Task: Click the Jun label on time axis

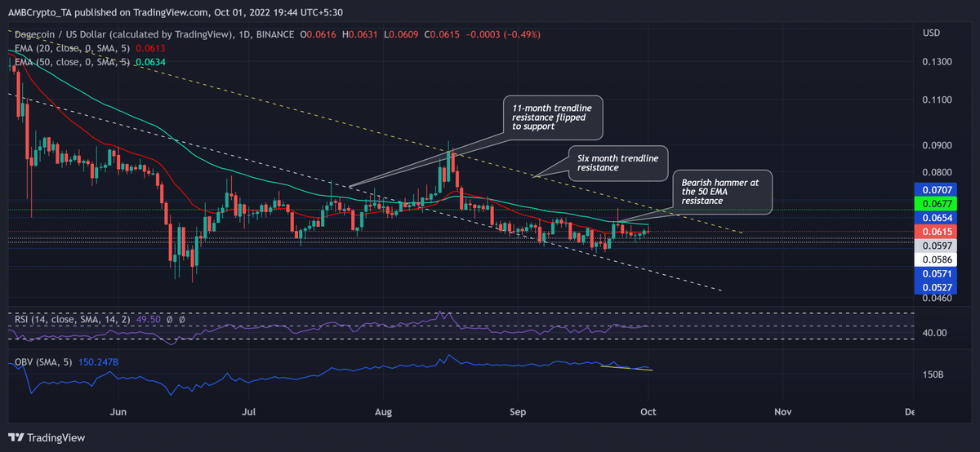Action: tap(119, 411)
